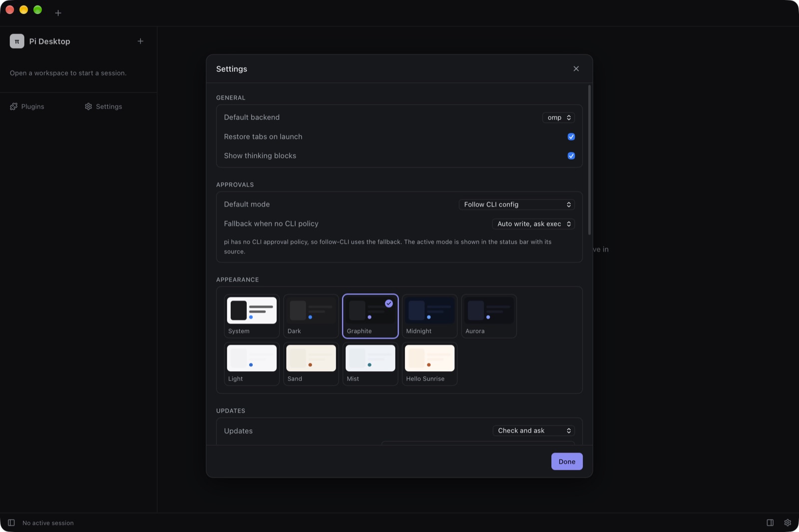Click the No active session status text

pos(48,523)
